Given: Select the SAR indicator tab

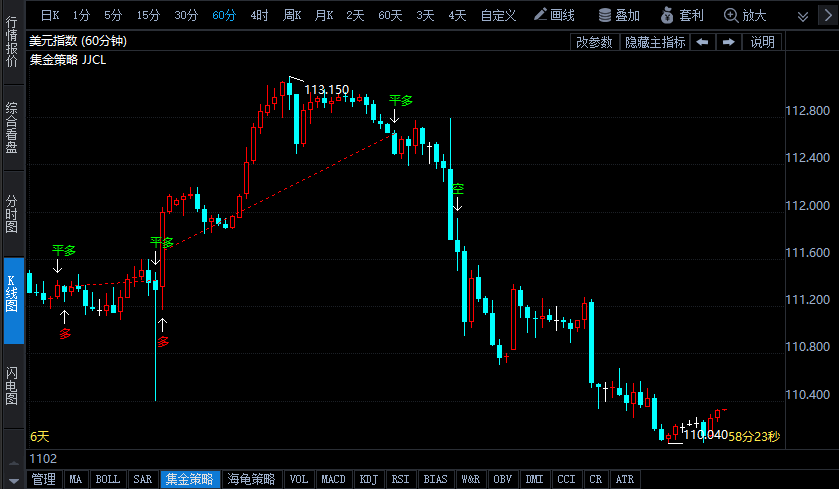Looking at the screenshot, I should pyautogui.click(x=143, y=479).
